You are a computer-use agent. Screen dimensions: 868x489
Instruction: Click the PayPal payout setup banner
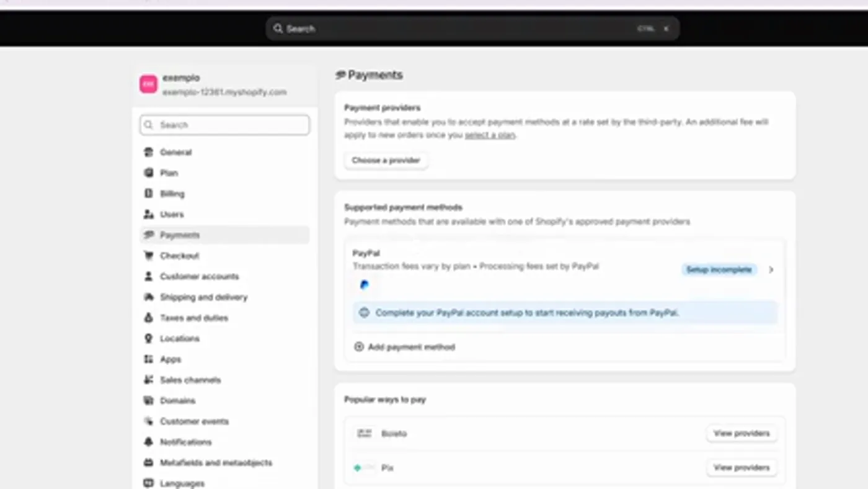565,313
